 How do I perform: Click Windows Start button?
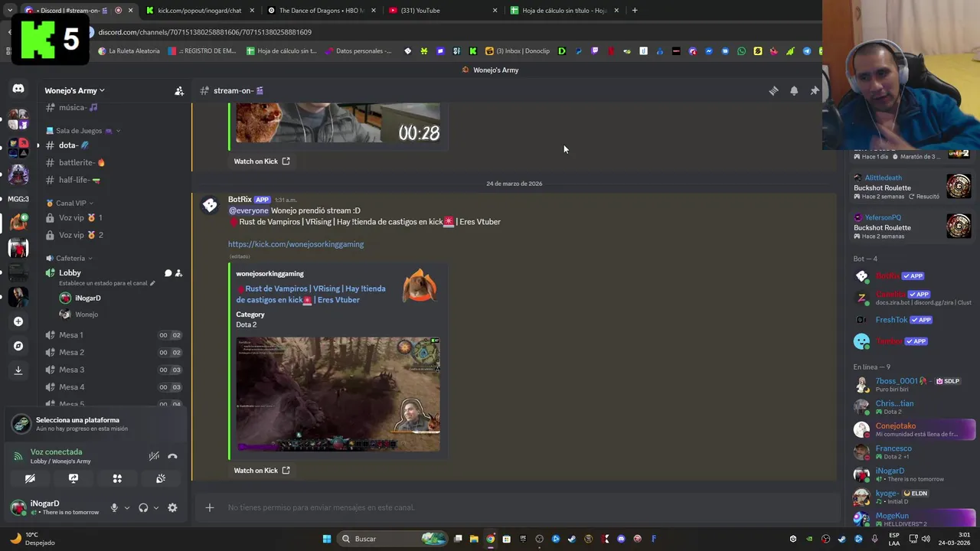327,539
